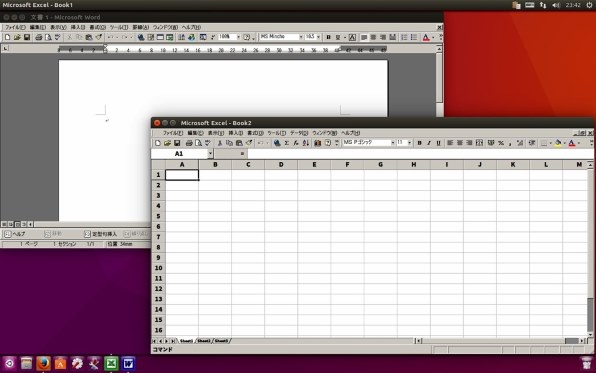596x373 pixels.
Task: Click Save disk icon in Excel toolbar
Action: coord(177,143)
